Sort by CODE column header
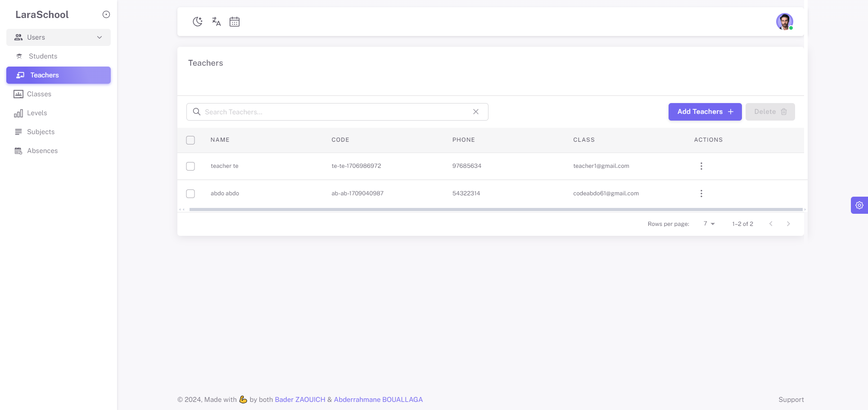The height and width of the screenshot is (410, 868). 340,140
